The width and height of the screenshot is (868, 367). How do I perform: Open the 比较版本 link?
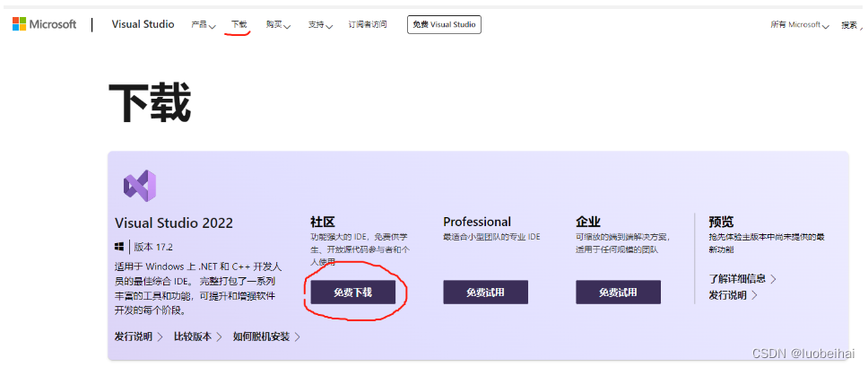pos(198,336)
